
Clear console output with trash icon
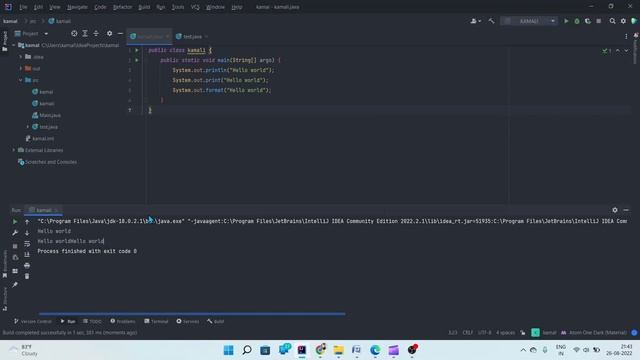click(x=27, y=276)
